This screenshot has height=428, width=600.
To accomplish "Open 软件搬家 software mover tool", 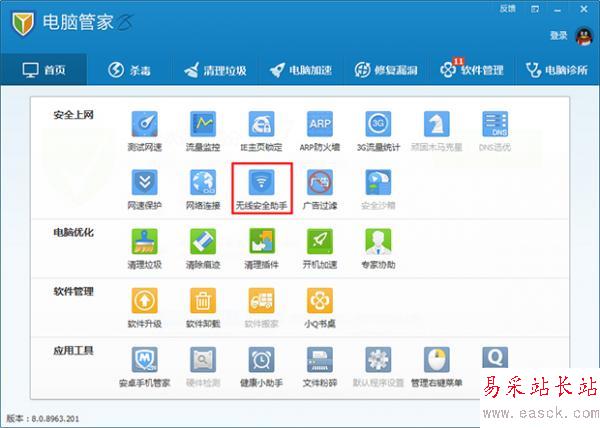I will 261,308.
